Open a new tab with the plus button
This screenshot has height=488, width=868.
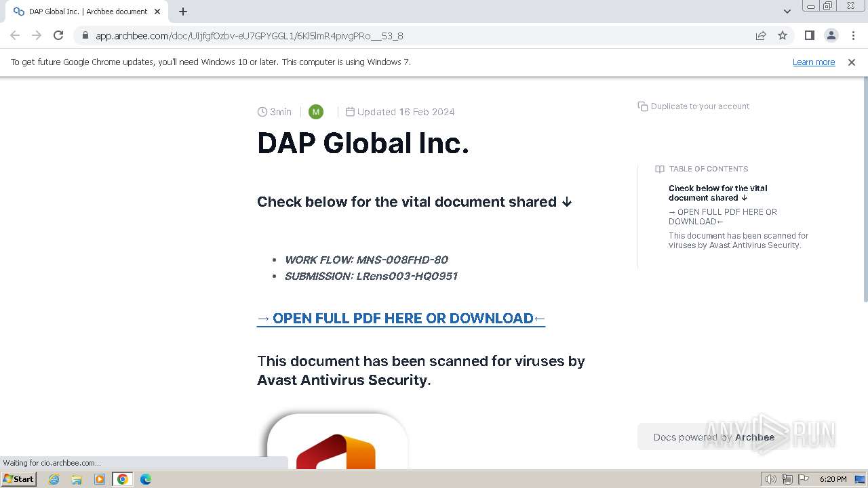click(x=183, y=12)
